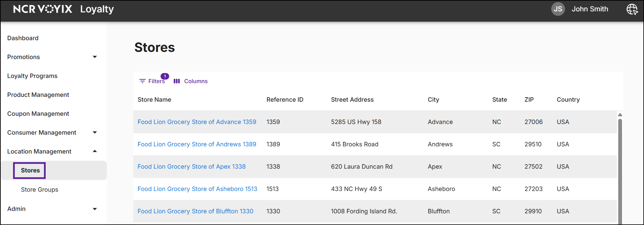Expand Consumer Management arrow
This screenshot has height=225, width=644.
(95, 133)
